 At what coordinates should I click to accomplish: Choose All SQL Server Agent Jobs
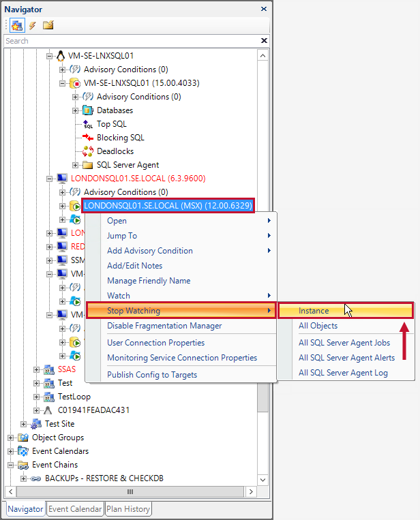[344, 342]
